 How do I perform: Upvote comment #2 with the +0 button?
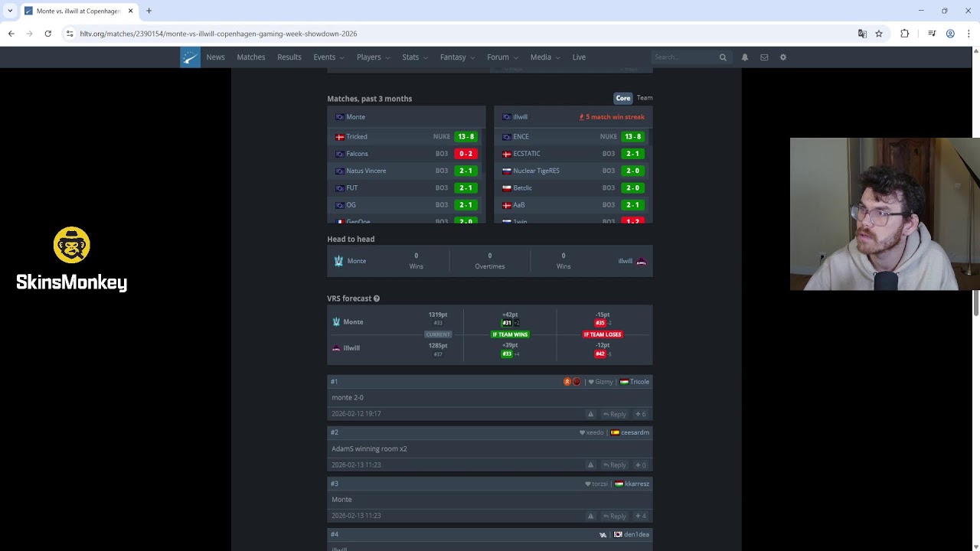(641, 465)
